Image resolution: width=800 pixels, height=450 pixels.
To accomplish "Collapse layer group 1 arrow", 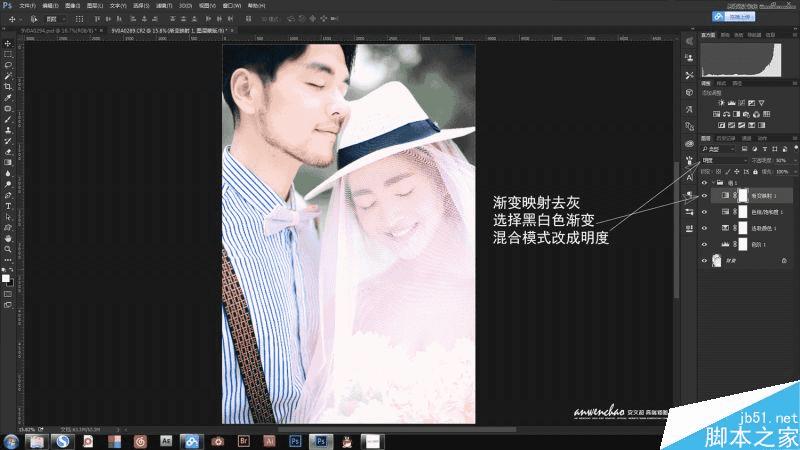I will (713, 183).
